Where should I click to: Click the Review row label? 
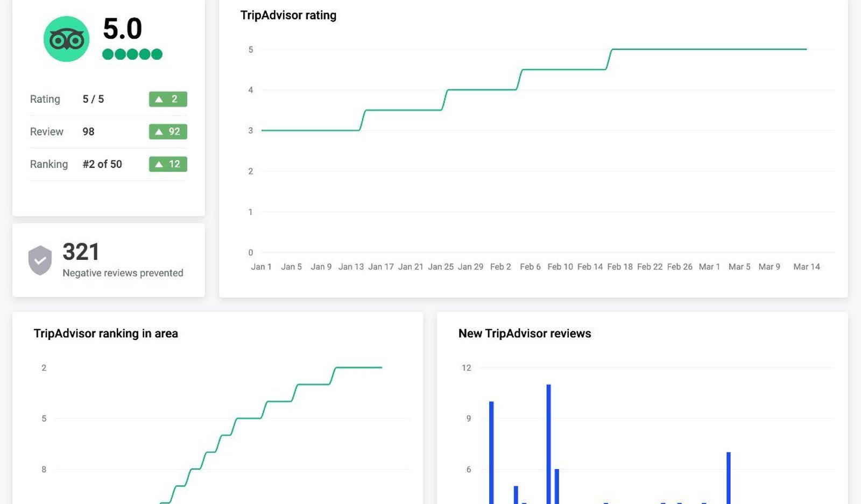[x=47, y=132]
